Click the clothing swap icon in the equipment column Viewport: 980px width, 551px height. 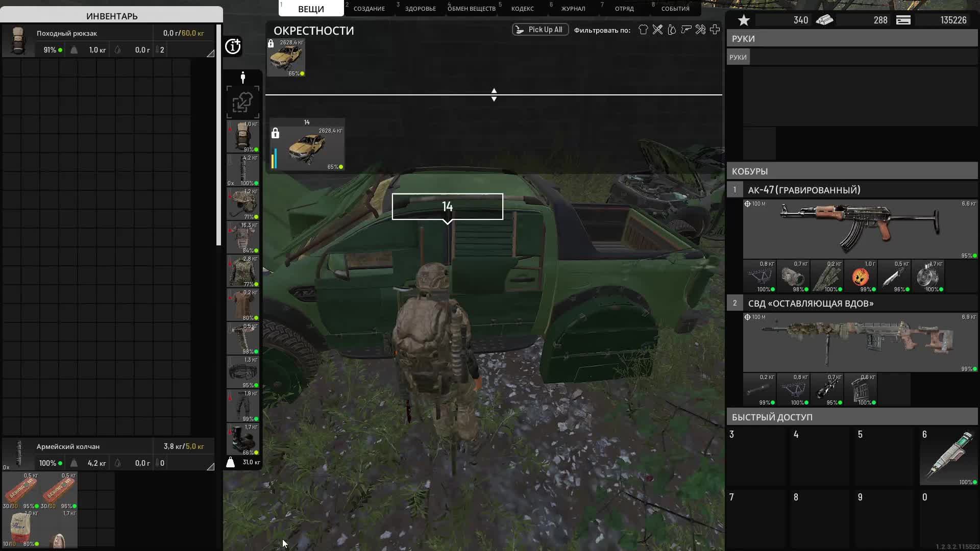[x=243, y=102]
